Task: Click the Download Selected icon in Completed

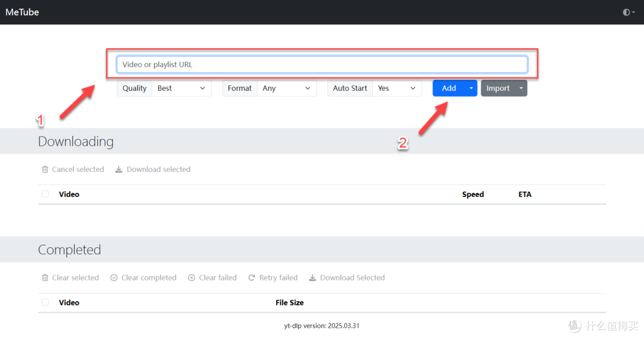Action: pyautogui.click(x=312, y=278)
